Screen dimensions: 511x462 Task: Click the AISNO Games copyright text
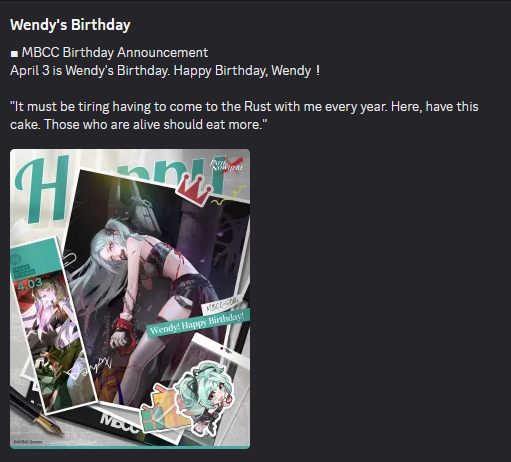click(x=28, y=442)
